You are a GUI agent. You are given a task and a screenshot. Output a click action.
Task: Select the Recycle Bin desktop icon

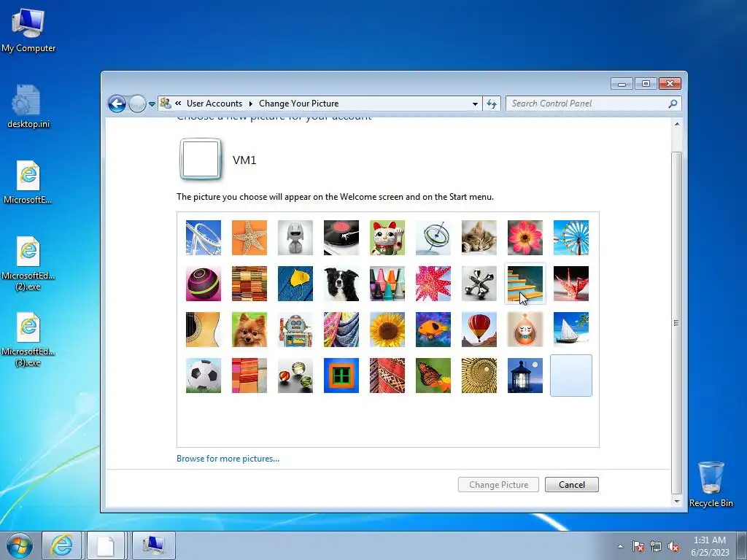[711, 484]
